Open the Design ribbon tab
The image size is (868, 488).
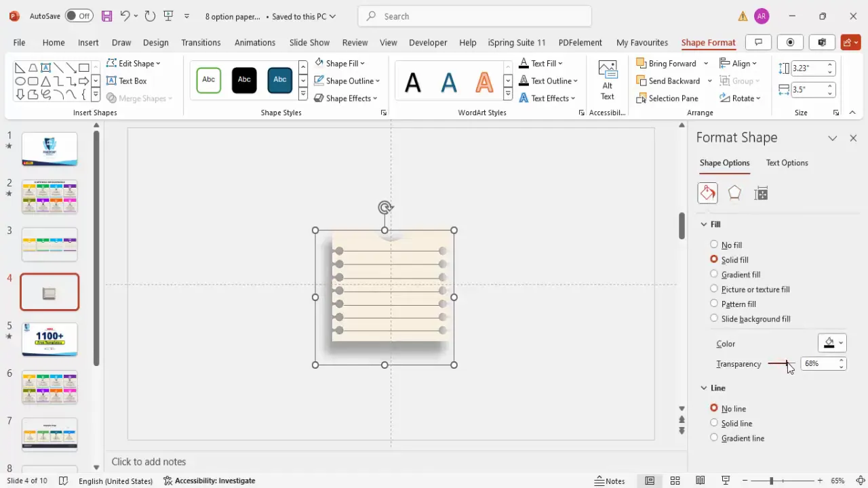tap(155, 42)
